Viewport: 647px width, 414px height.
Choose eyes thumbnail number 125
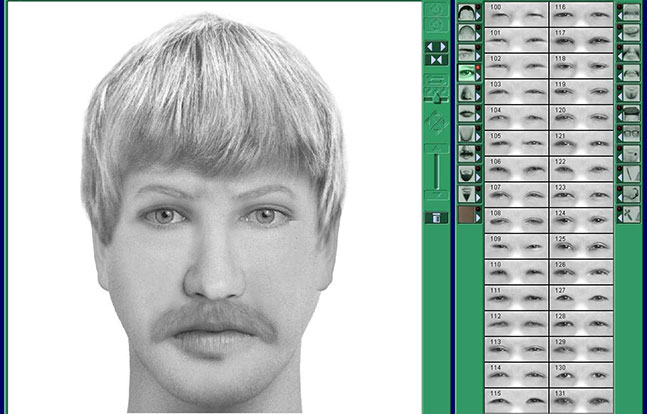click(x=581, y=246)
